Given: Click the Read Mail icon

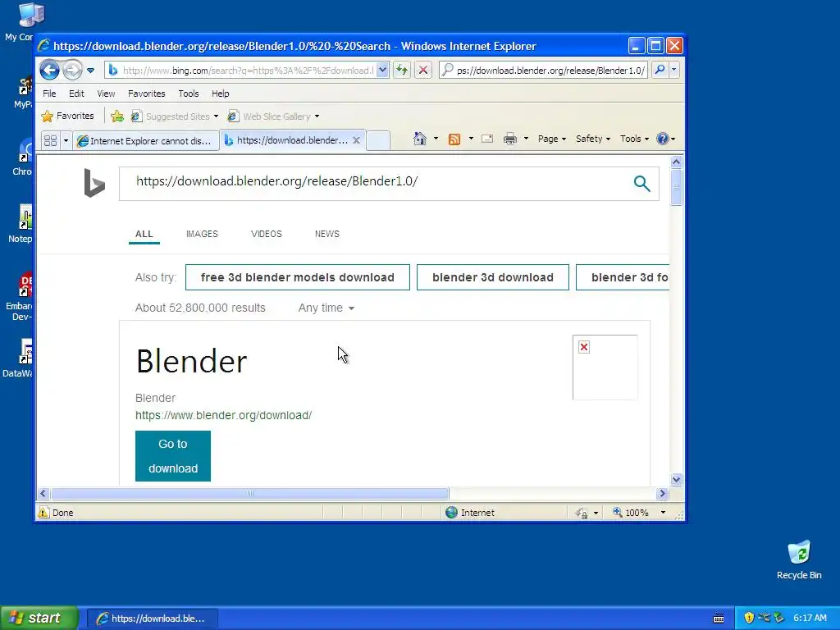Looking at the screenshot, I should (487, 139).
